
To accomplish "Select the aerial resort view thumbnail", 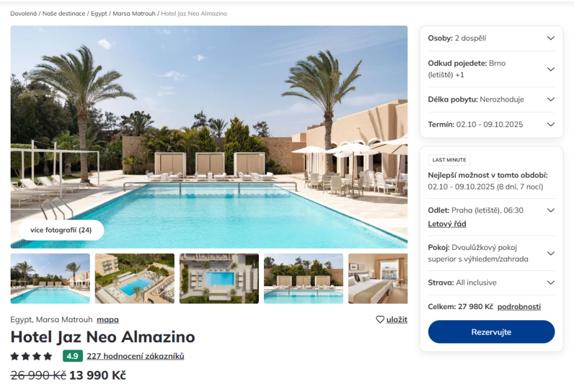I will click(x=135, y=279).
